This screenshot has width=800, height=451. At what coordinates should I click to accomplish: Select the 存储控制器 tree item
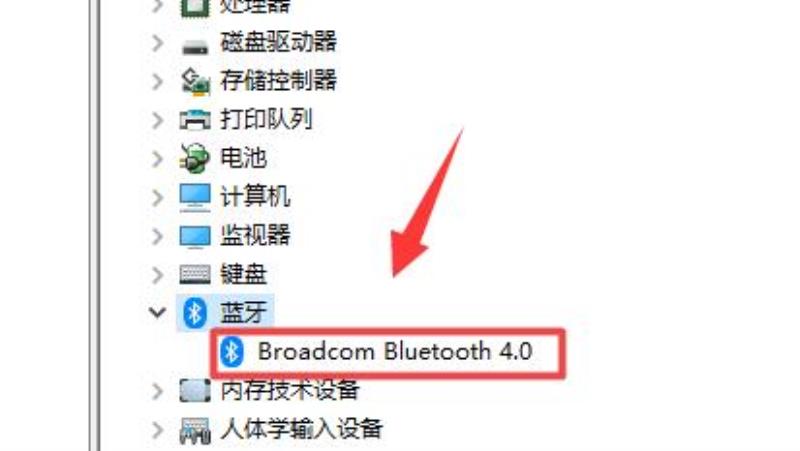tap(279, 81)
